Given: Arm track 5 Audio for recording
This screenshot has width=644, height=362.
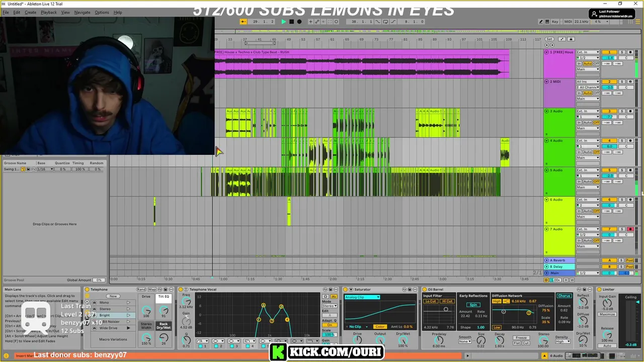Looking at the screenshot, I should coord(630,170).
